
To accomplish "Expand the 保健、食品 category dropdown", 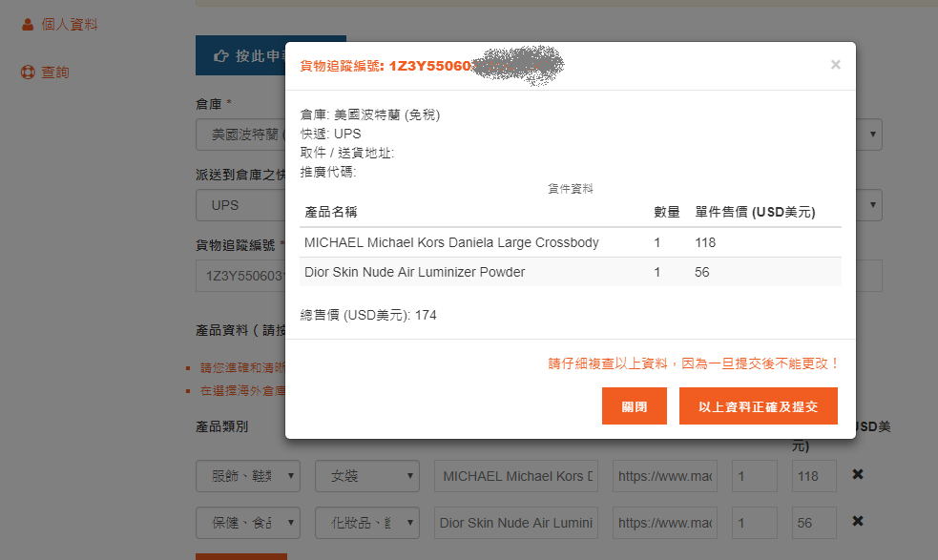I will (x=248, y=523).
